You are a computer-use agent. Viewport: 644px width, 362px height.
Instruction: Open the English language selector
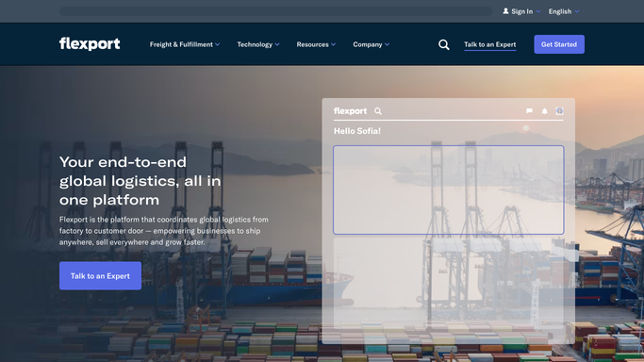[x=564, y=11]
